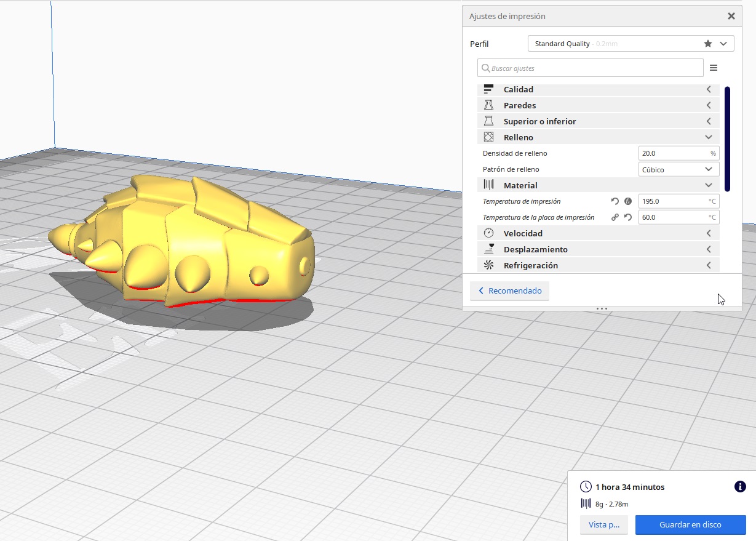This screenshot has width=756, height=541.
Task: Click the Temperatura de impresión label
Action: [x=522, y=201]
